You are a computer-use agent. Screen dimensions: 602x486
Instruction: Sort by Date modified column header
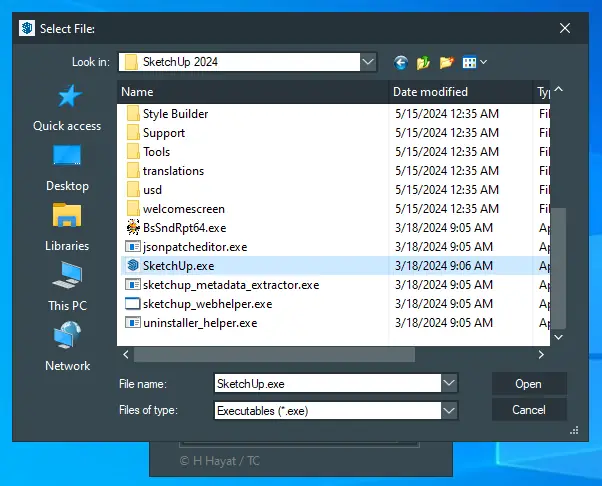[x=461, y=92]
